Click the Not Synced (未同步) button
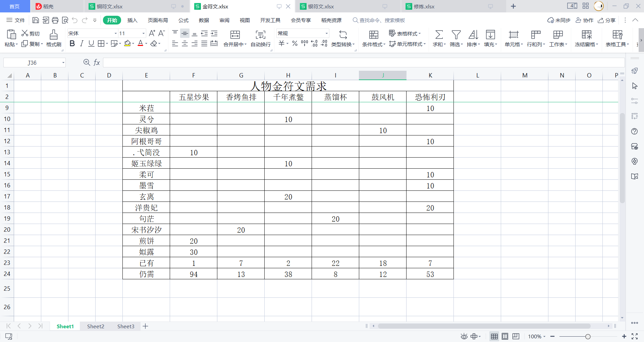Image resolution: width=644 pixels, height=342 pixels. pos(559,20)
